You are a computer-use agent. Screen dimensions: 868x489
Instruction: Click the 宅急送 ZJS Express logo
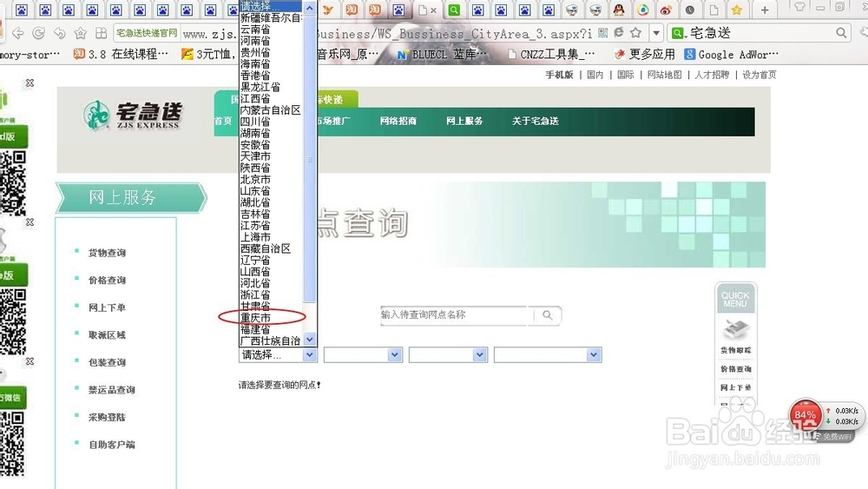tap(133, 116)
